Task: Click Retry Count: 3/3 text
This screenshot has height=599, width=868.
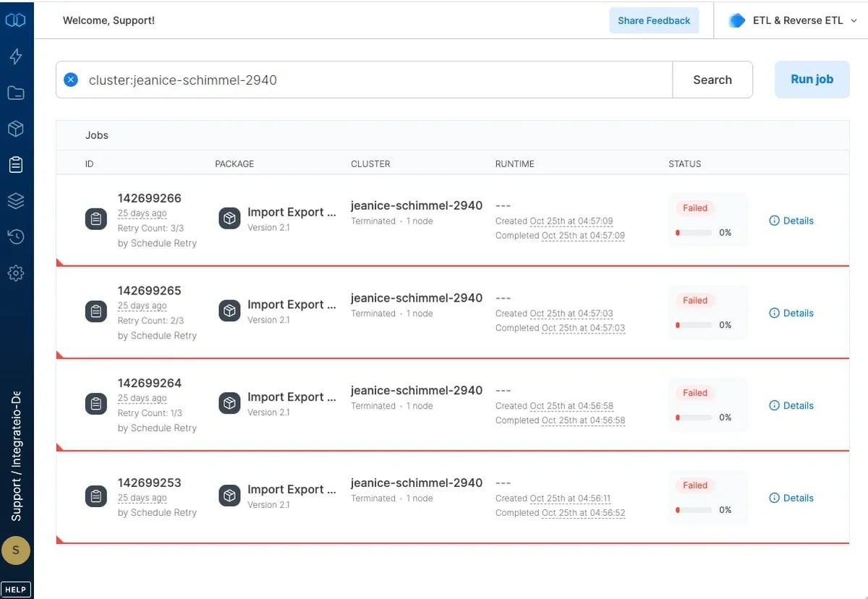Action: click(151, 228)
